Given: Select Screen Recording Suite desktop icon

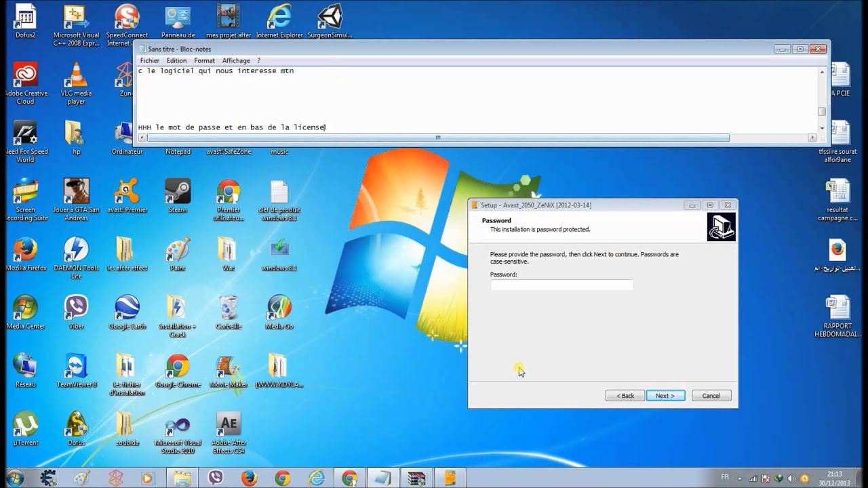Looking at the screenshot, I should 25,200.
